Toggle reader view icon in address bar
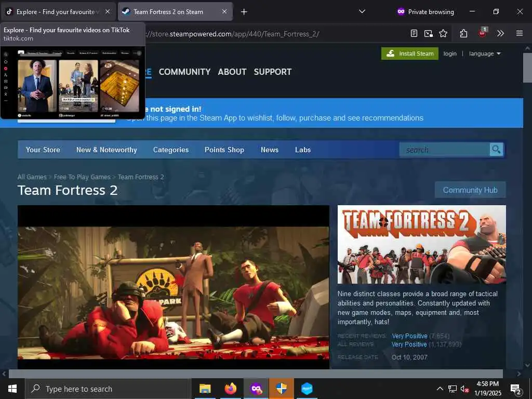This screenshot has width=532, height=399. [414, 33]
